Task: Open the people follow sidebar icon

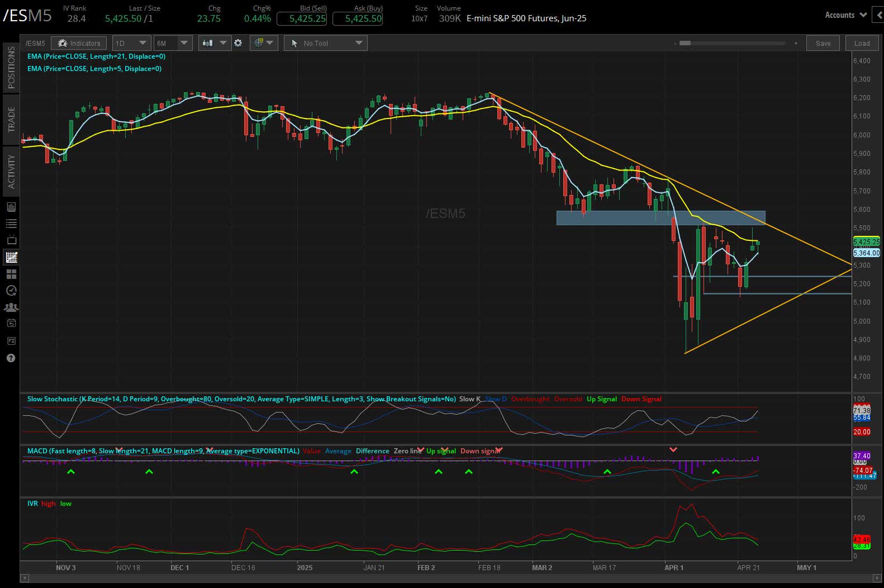Action: coord(11,307)
